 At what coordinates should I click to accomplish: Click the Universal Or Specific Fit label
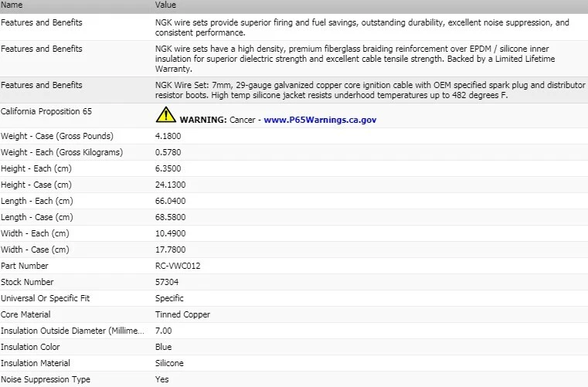[46, 298]
